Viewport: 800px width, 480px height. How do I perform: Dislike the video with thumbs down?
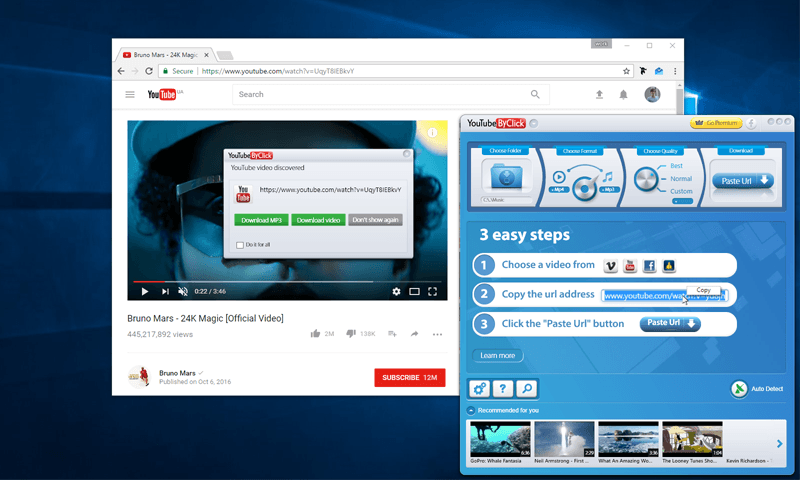(x=351, y=334)
